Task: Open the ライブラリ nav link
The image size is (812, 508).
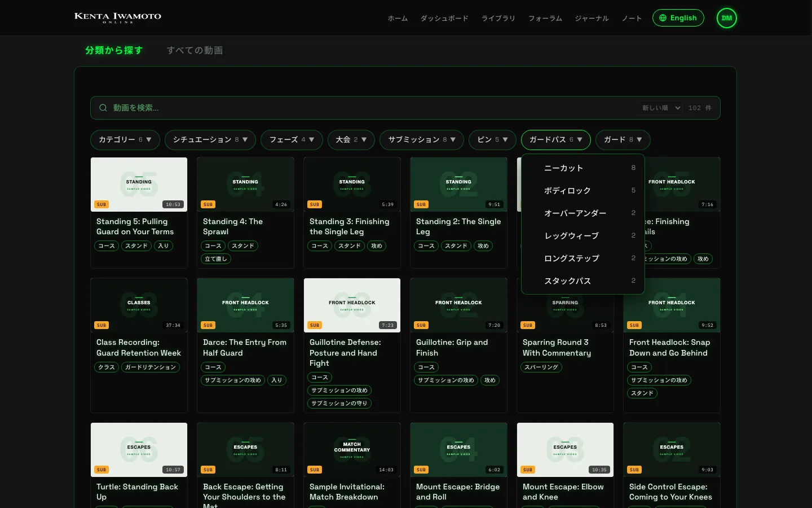Action: click(x=498, y=18)
